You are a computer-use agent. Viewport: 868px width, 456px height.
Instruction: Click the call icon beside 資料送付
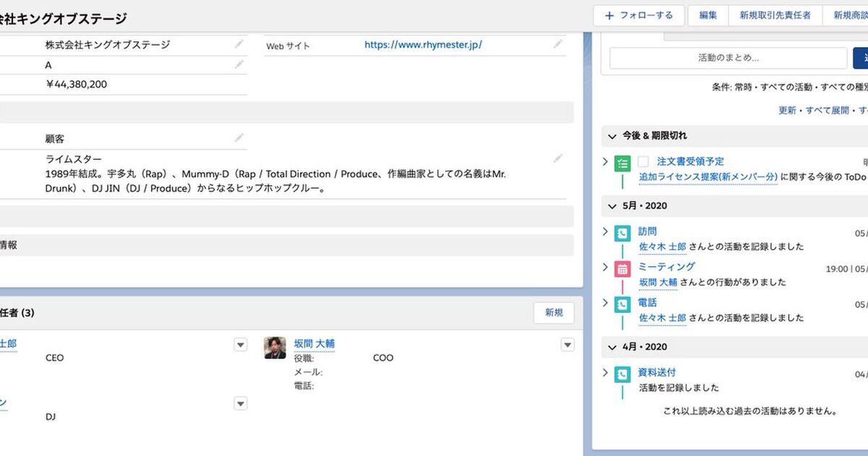(622, 374)
